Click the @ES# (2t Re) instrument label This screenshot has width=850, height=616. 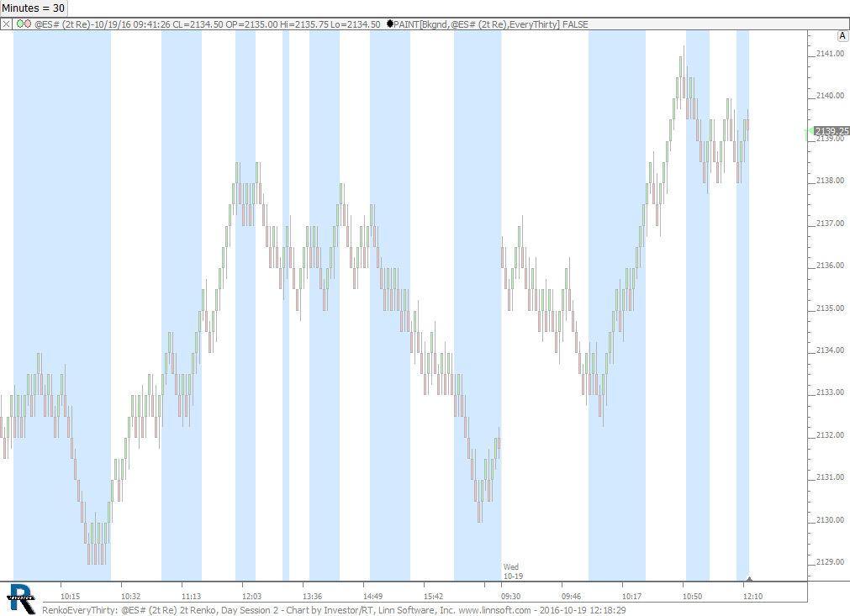pyautogui.click(x=62, y=24)
